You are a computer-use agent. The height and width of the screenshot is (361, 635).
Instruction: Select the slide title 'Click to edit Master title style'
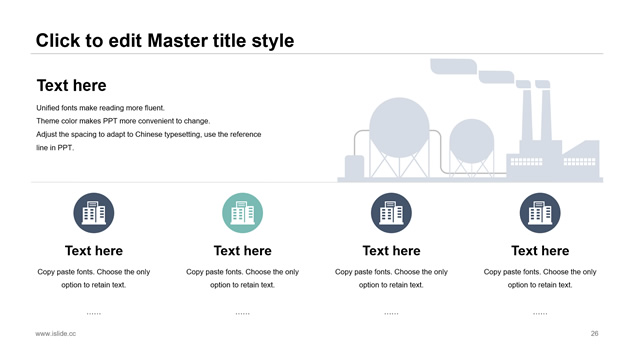click(x=165, y=41)
